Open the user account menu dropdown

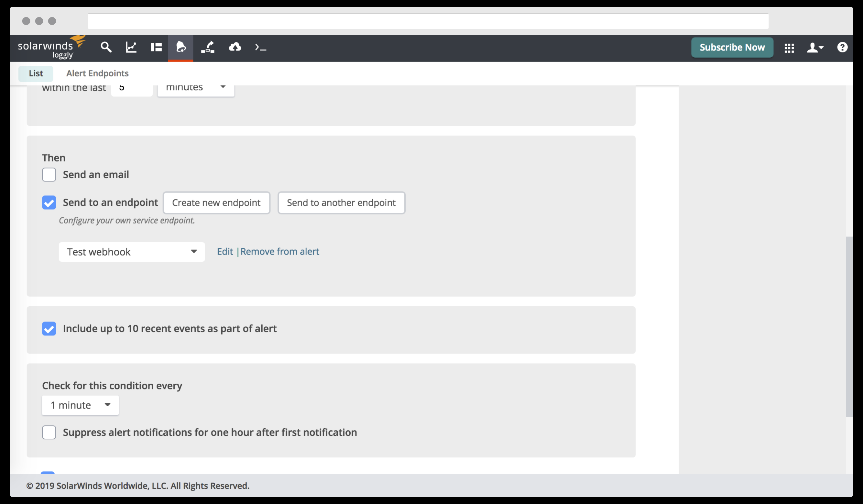click(x=815, y=47)
